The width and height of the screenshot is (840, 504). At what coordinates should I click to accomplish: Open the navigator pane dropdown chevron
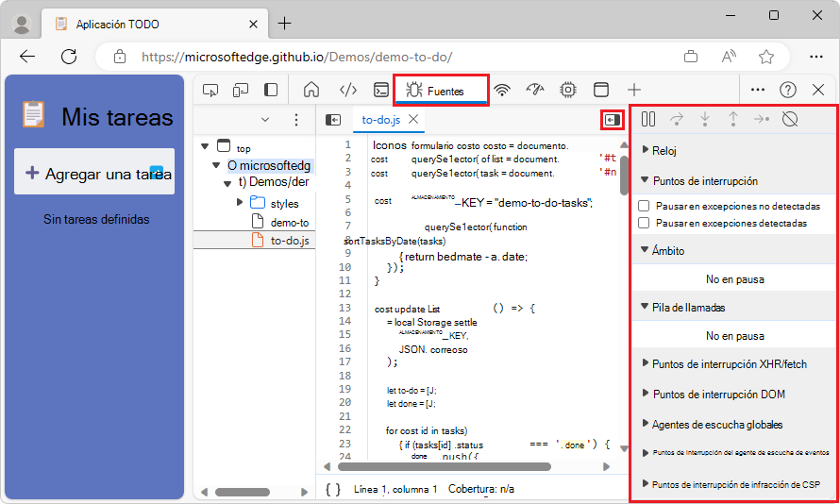click(x=265, y=120)
